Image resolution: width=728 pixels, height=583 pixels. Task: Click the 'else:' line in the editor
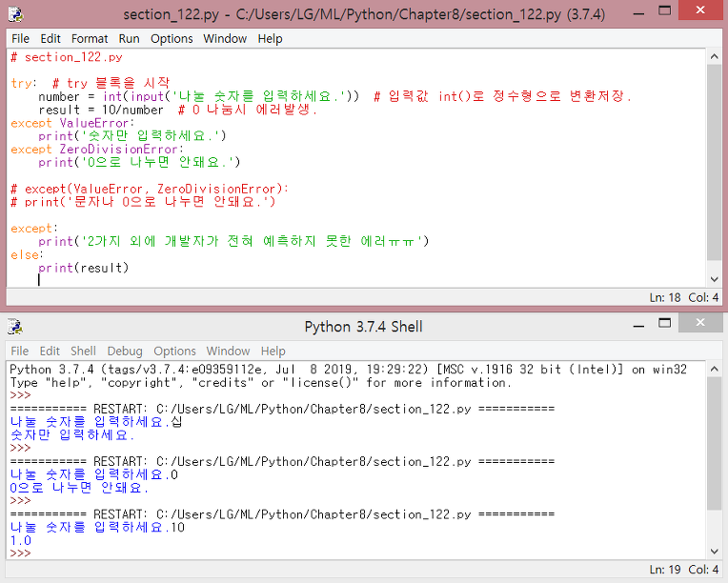(x=27, y=255)
